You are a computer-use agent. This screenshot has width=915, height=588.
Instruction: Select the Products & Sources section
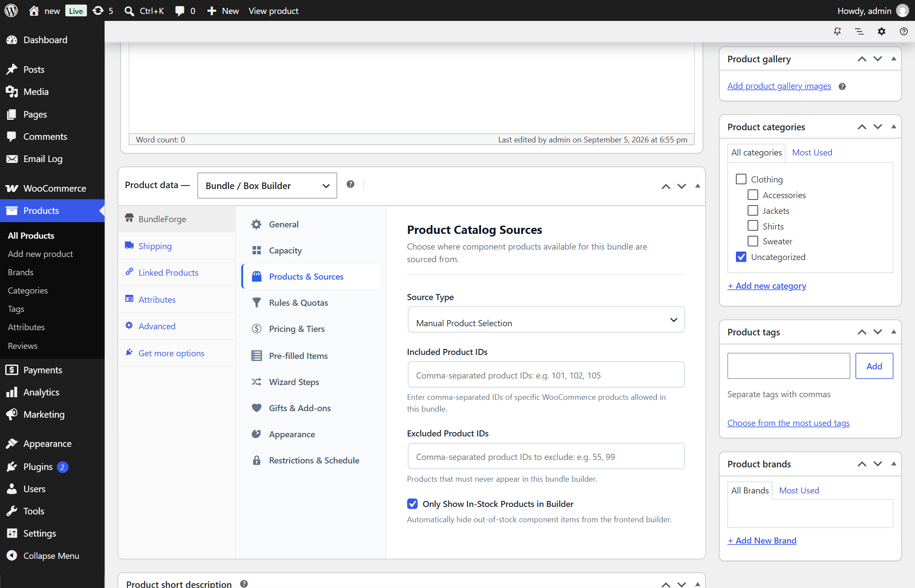[311, 277]
